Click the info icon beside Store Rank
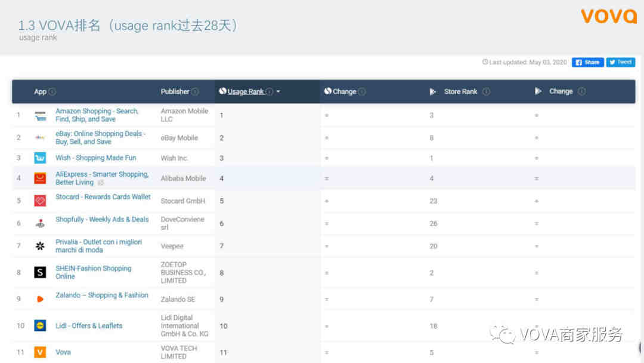This screenshot has width=644, height=363. [487, 91]
